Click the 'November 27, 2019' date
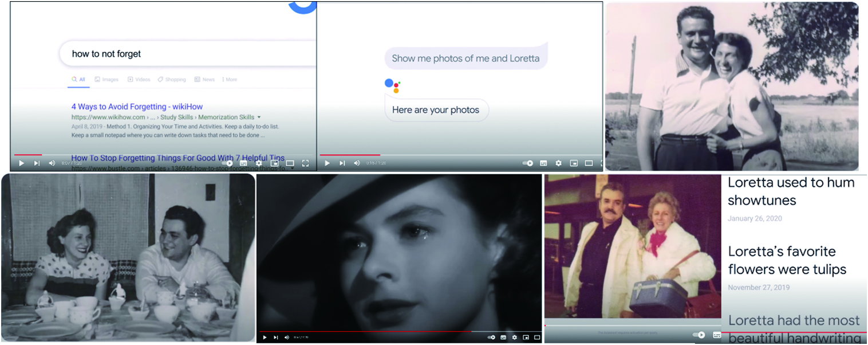Screen dimensions: 868x345 (757, 287)
